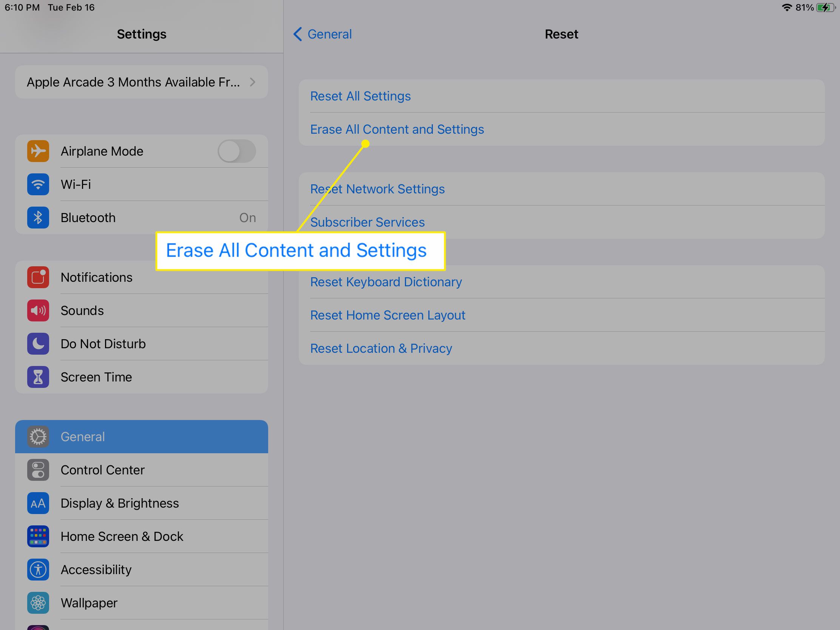Tap the General settings gear icon
This screenshot has height=630, width=840.
[38, 436]
